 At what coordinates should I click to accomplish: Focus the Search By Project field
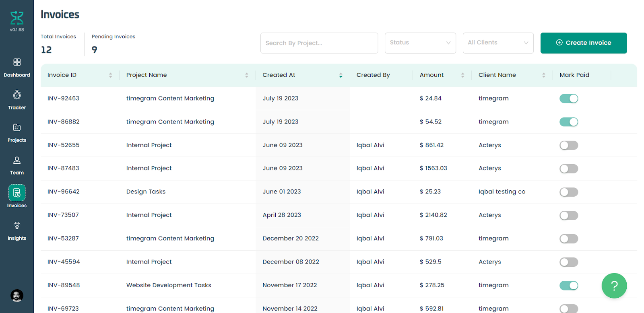click(x=319, y=43)
